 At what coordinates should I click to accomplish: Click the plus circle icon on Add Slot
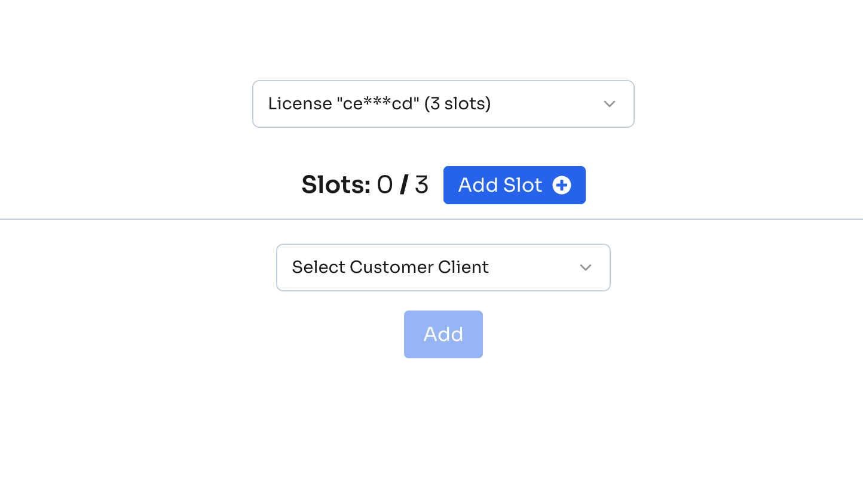562,185
